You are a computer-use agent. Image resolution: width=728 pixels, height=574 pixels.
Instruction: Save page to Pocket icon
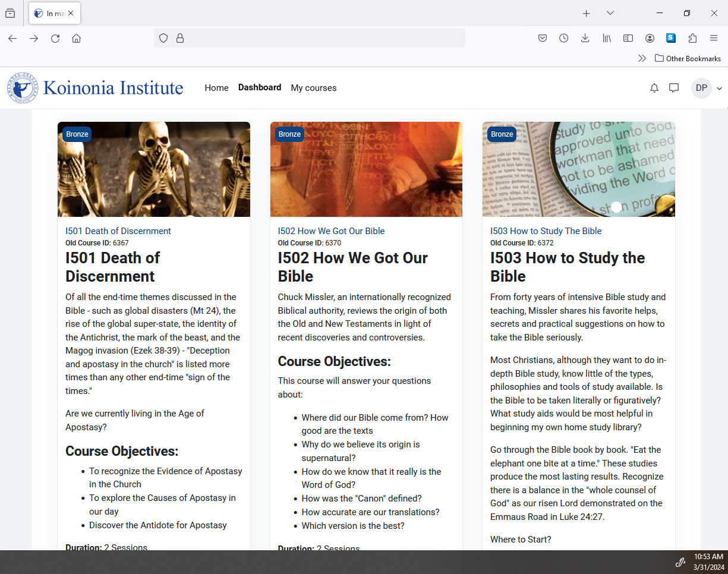point(542,38)
